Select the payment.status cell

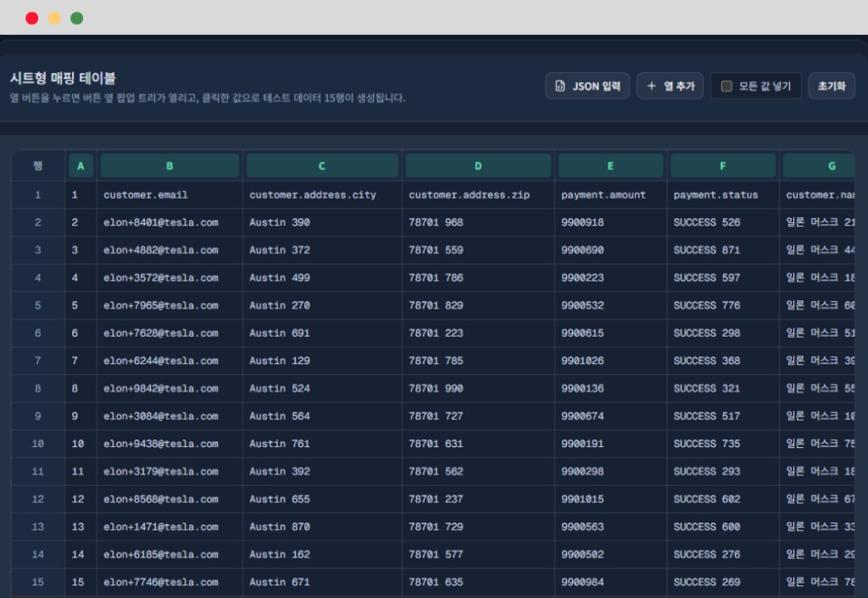coord(723,194)
